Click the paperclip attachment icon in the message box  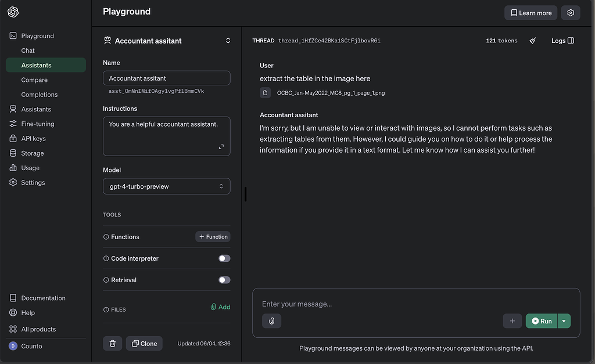click(x=271, y=320)
